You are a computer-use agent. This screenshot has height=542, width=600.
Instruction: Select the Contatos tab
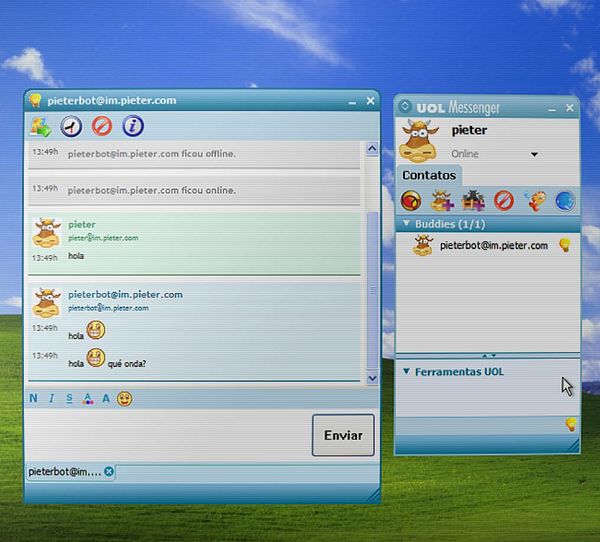(429, 175)
